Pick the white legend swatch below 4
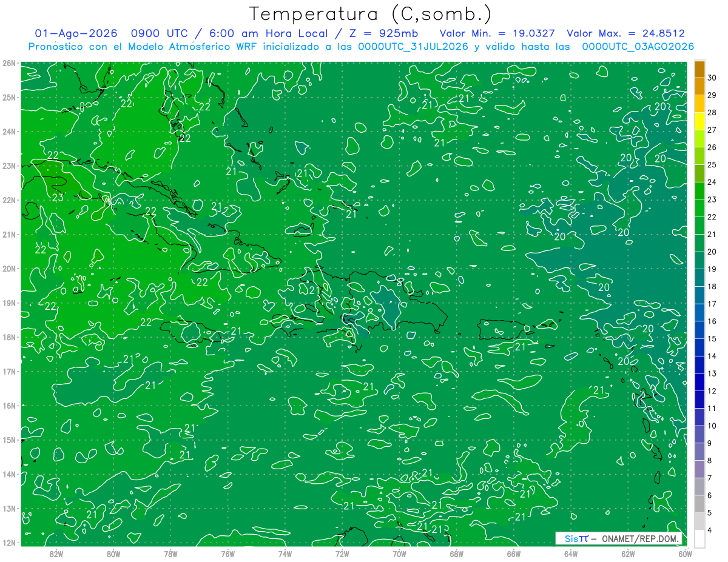 tap(699, 538)
